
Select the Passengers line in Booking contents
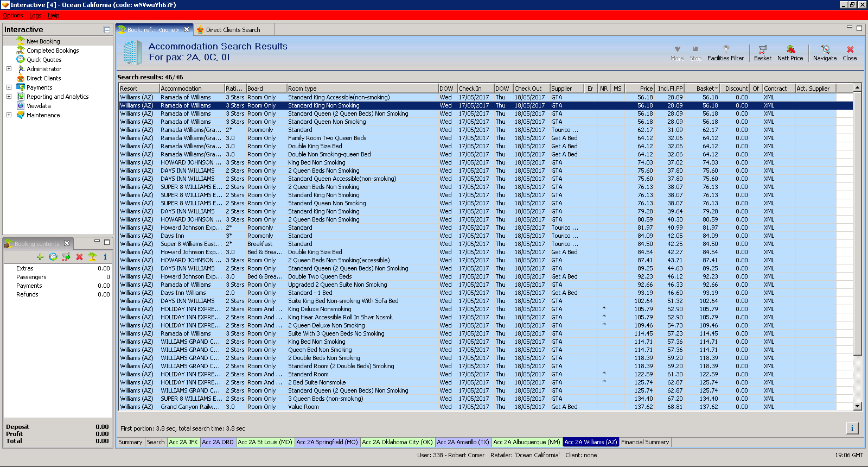pos(58,277)
